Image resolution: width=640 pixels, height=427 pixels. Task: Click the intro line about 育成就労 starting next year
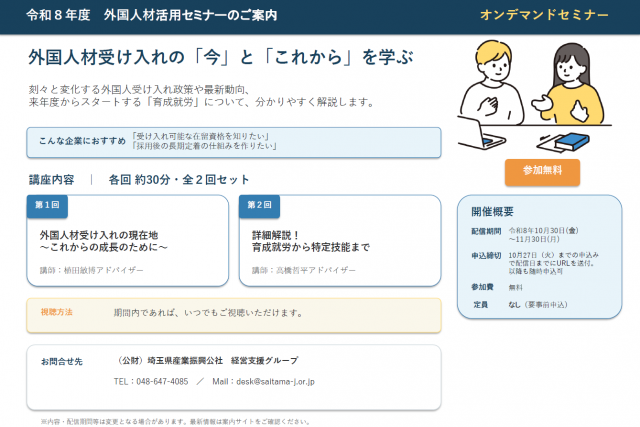tap(202, 102)
